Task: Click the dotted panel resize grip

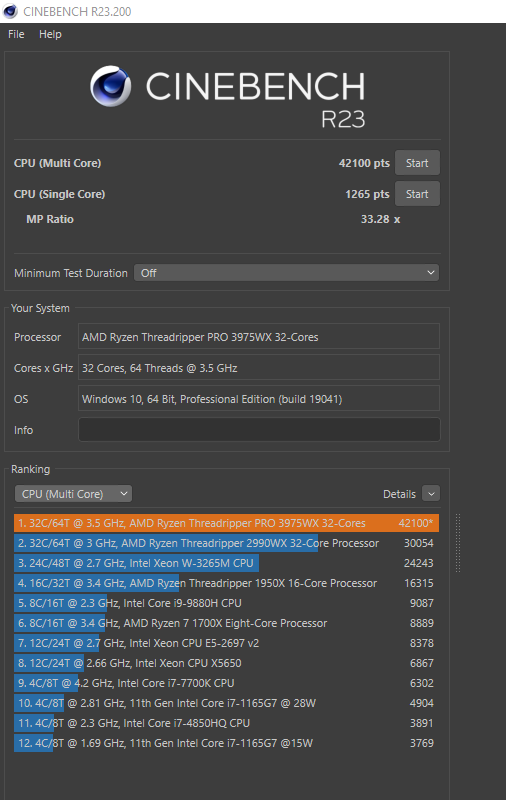Action: point(458,543)
